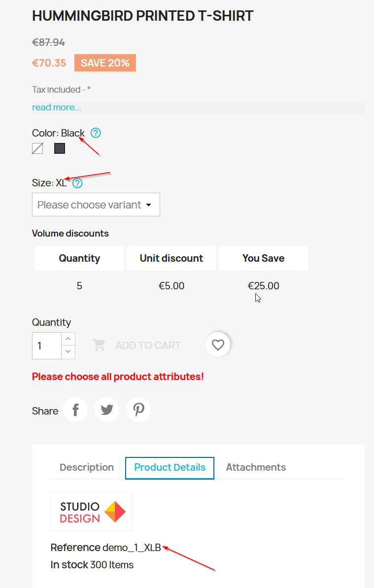Open the Please choose variant dropdown
This screenshot has height=588, width=374.
pos(96,205)
